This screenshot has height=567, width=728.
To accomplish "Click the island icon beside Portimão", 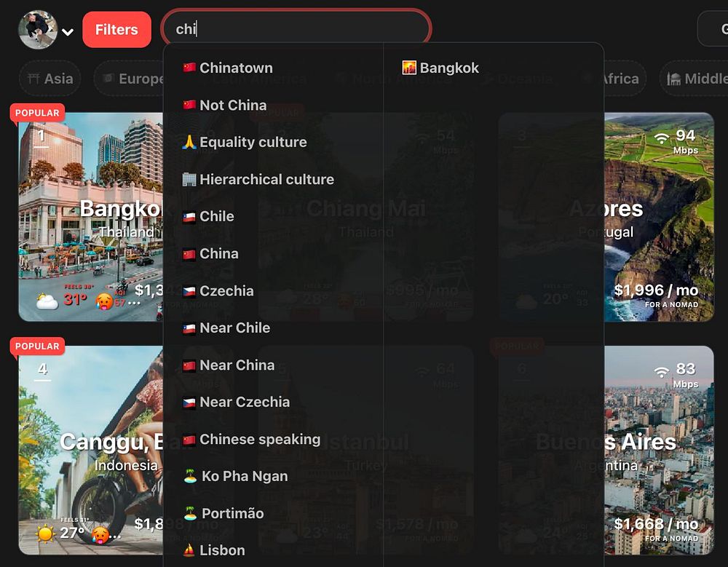I will click(190, 513).
